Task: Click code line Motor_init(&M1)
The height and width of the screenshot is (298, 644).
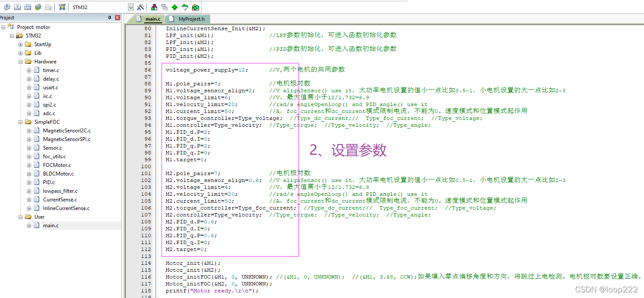Action: point(193,263)
